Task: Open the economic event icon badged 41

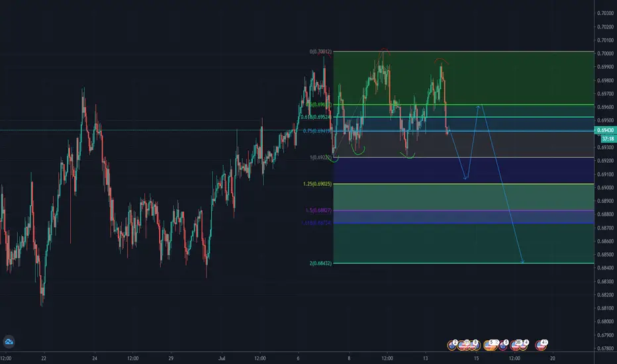Action: point(541,345)
